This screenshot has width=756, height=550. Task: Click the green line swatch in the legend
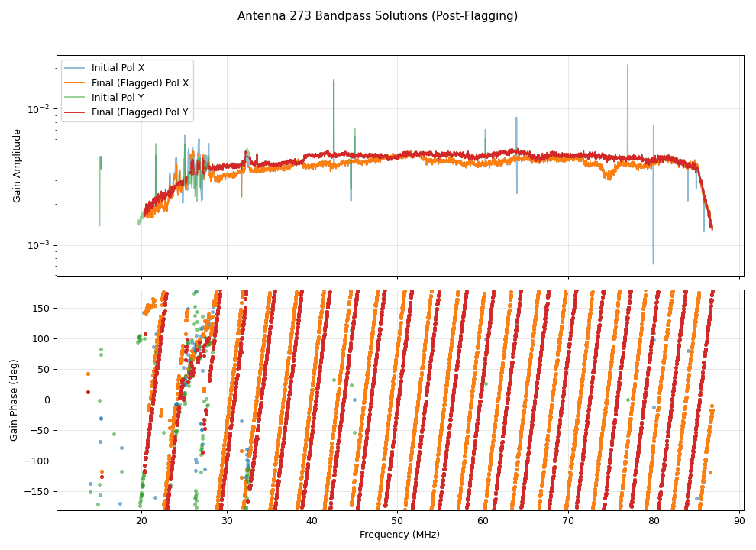[x=76, y=97]
